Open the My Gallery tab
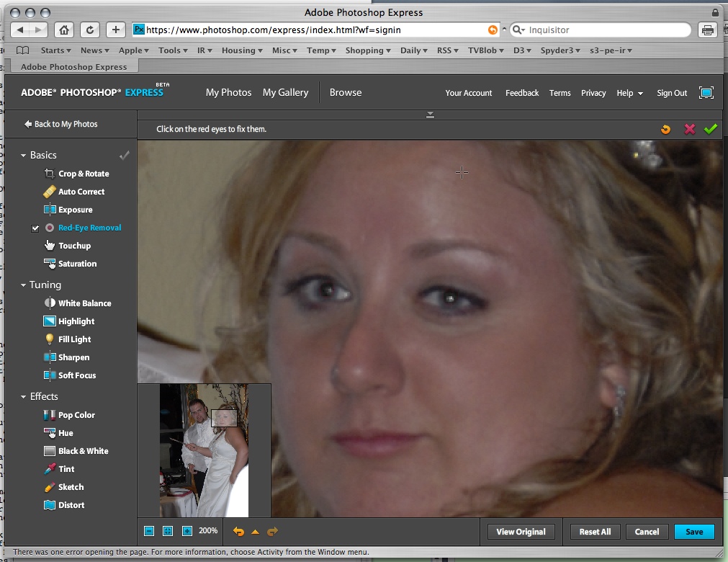The height and width of the screenshot is (562, 728). (x=285, y=93)
